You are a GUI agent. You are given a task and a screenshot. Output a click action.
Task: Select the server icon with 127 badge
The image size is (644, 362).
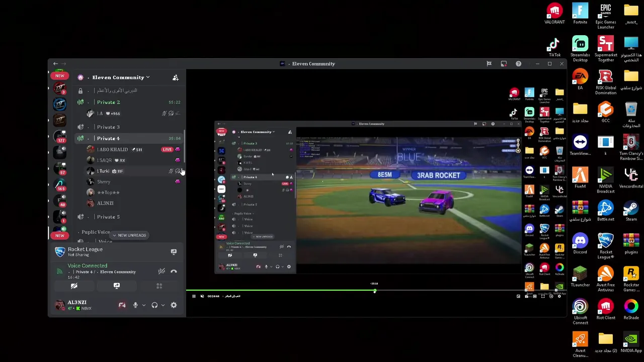[x=60, y=136]
